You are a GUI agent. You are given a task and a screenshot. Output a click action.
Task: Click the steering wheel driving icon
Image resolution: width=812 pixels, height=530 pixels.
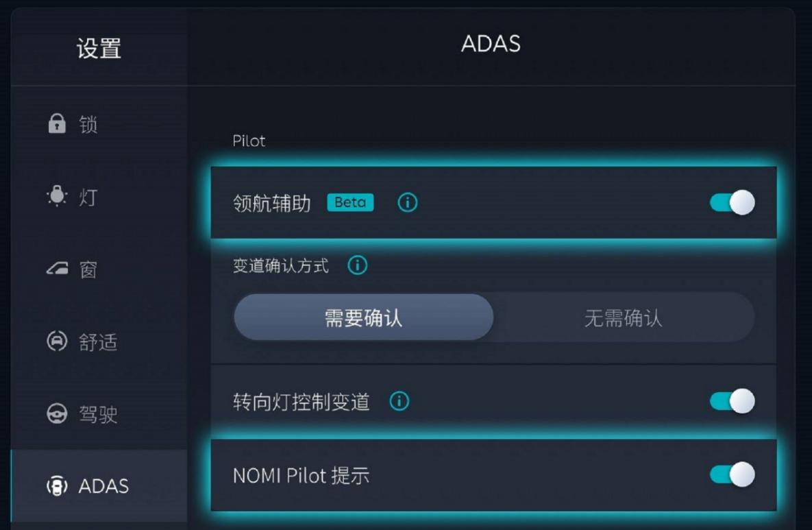click(x=57, y=413)
